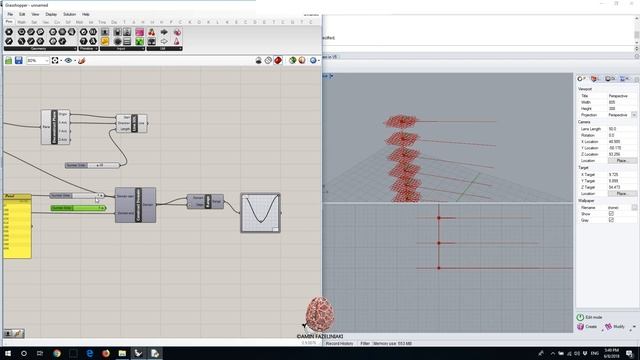640x360 pixels.
Task: Select the yellow Panel component icon
Action: pyautogui.click(x=105, y=41)
